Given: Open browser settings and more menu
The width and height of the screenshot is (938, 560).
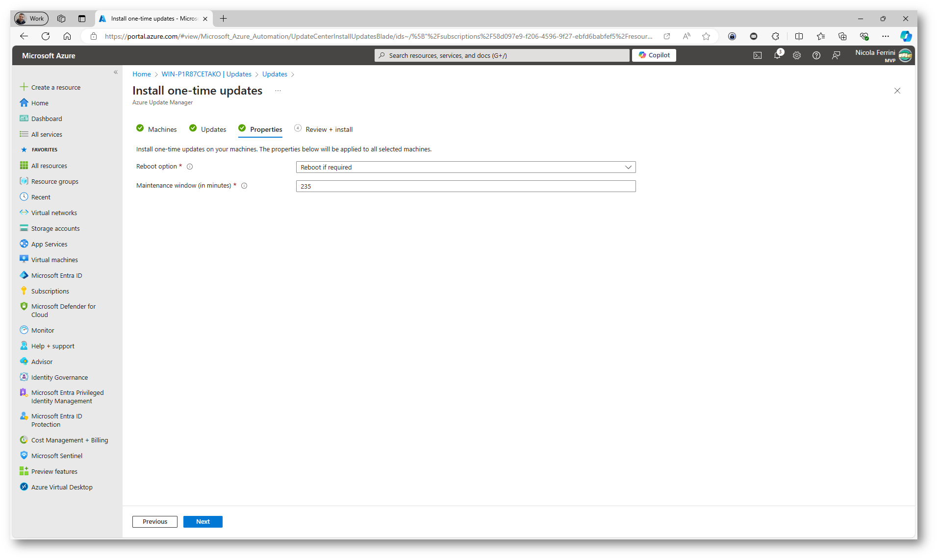Looking at the screenshot, I should (x=885, y=36).
